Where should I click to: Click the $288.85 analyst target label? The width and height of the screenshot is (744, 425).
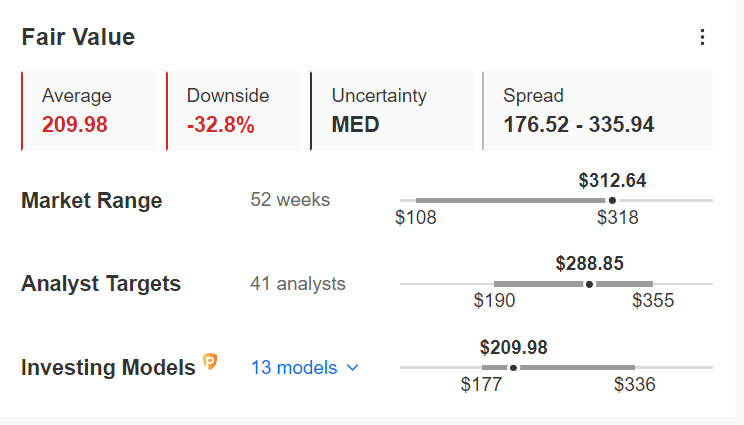tap(589, 264)
